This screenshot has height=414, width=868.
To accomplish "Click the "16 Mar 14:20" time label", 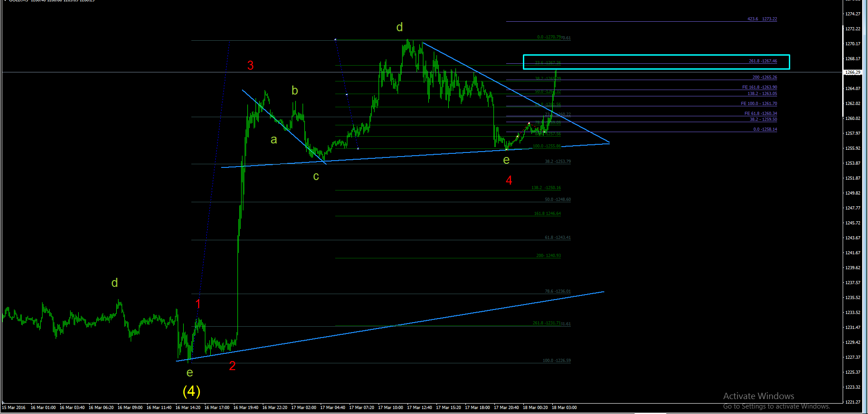I will pyautogui.click(x=188, y=408).
